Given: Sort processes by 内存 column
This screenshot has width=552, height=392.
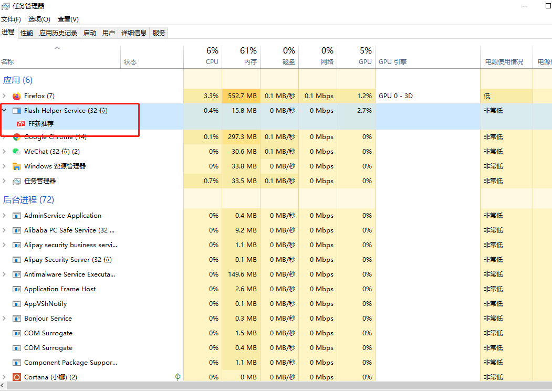Looking at the screenshot, I should pyautogui.click(x=241, y=57).
